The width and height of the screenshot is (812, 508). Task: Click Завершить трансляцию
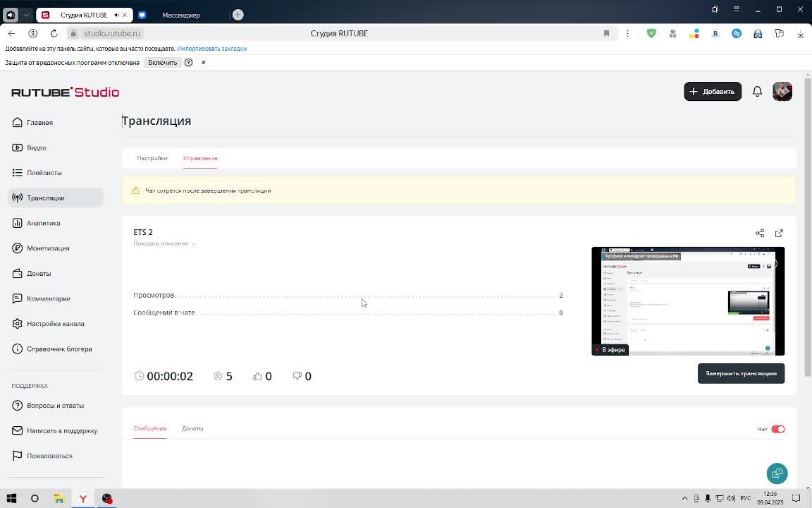pyautogui.click(x=741, y=373)
